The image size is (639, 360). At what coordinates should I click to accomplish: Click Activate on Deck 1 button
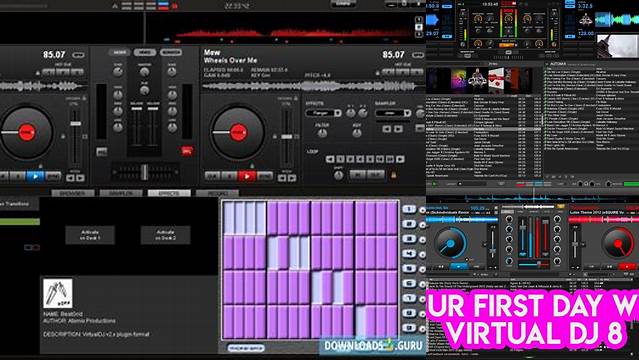click(90, 235)
